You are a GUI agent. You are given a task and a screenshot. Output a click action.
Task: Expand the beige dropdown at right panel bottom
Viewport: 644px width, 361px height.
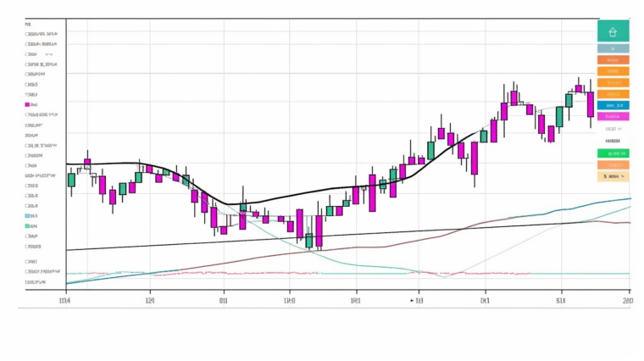coord(613,176)
